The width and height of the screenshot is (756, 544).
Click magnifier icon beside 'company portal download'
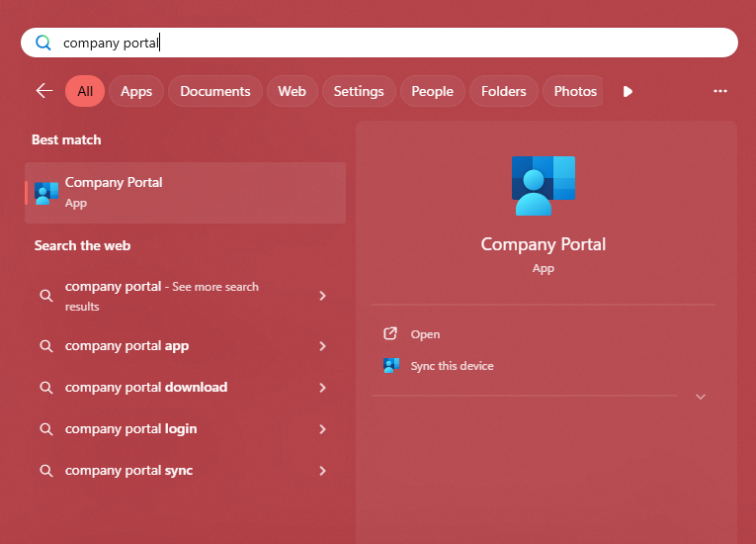(x=46, y=387)
